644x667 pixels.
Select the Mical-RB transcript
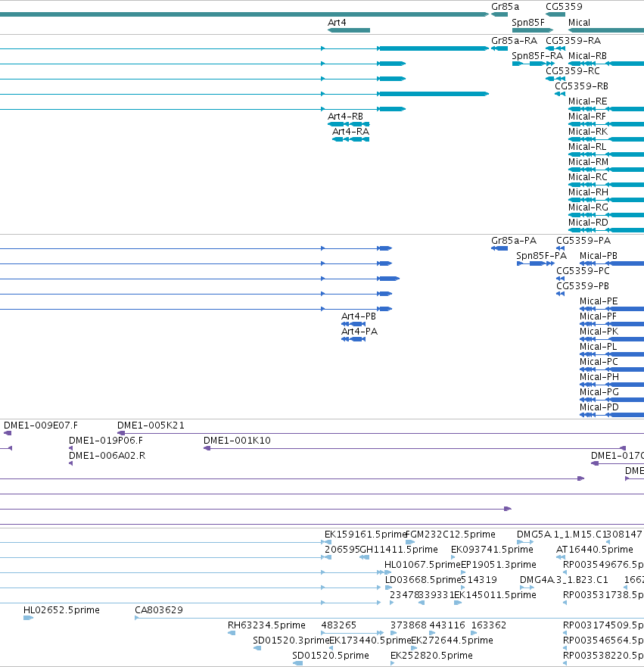click(606, 64)
